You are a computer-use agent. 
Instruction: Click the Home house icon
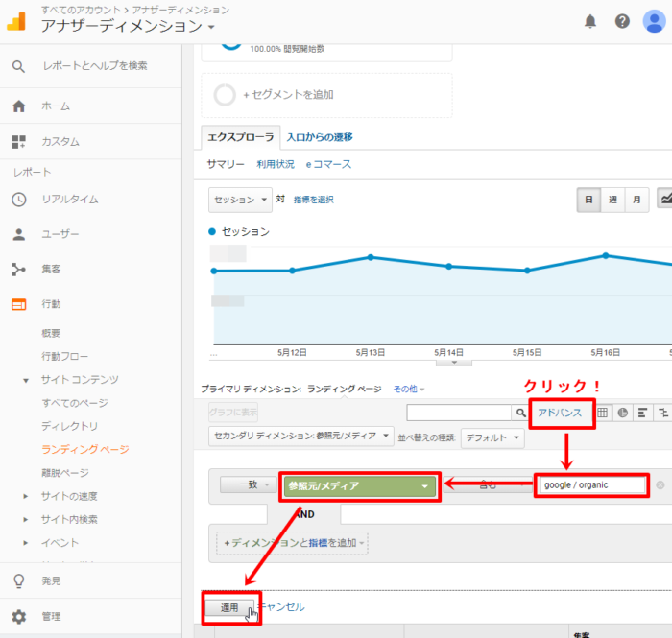pos(19,106)
